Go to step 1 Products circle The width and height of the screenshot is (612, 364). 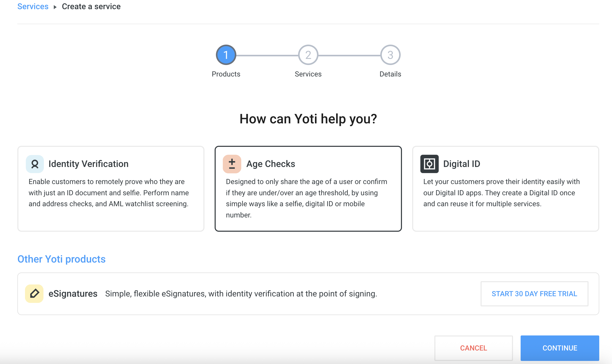226,55
